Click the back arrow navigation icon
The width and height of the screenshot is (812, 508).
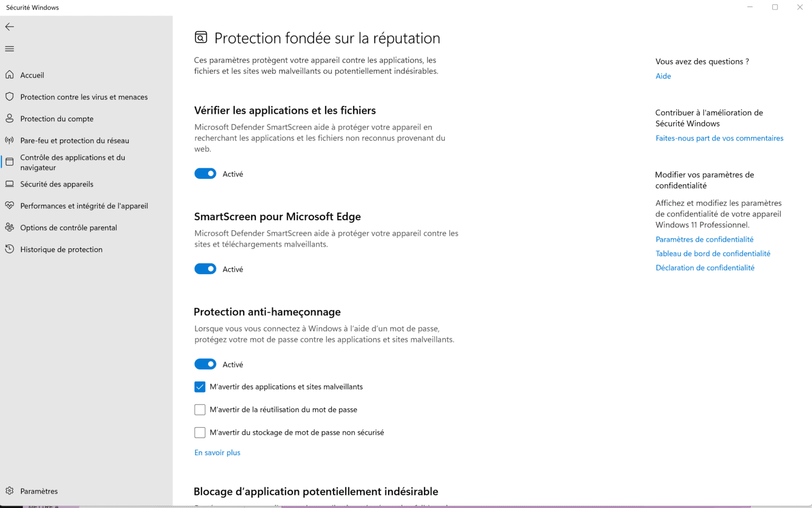[9, 26]
